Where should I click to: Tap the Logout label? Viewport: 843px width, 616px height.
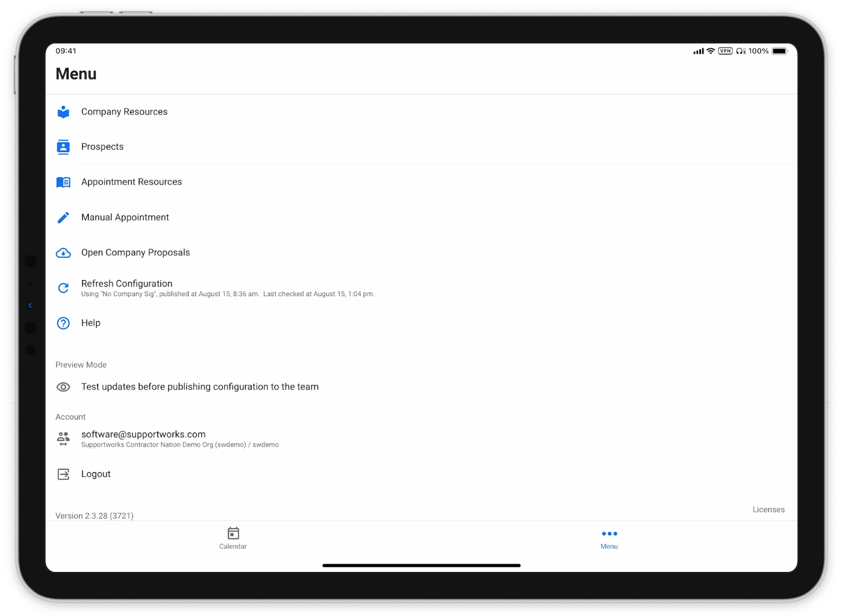click(96, 474)
